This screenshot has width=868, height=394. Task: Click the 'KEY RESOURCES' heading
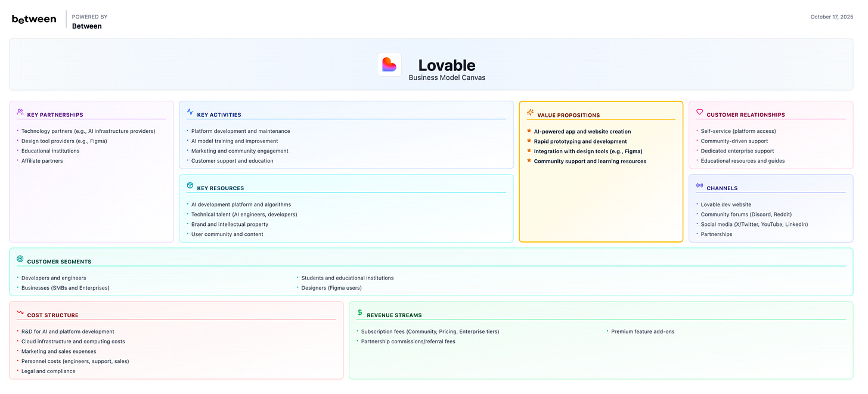coord(221,188)
